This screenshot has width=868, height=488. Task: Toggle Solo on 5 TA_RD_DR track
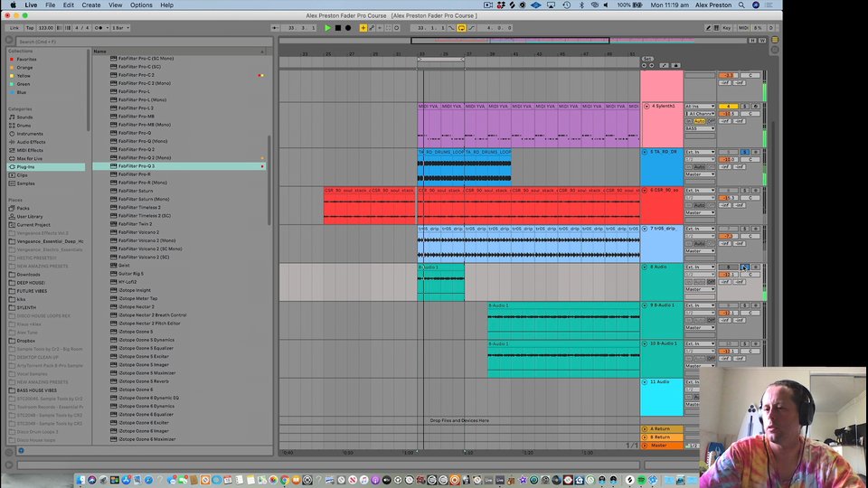(x=744, y=152)
